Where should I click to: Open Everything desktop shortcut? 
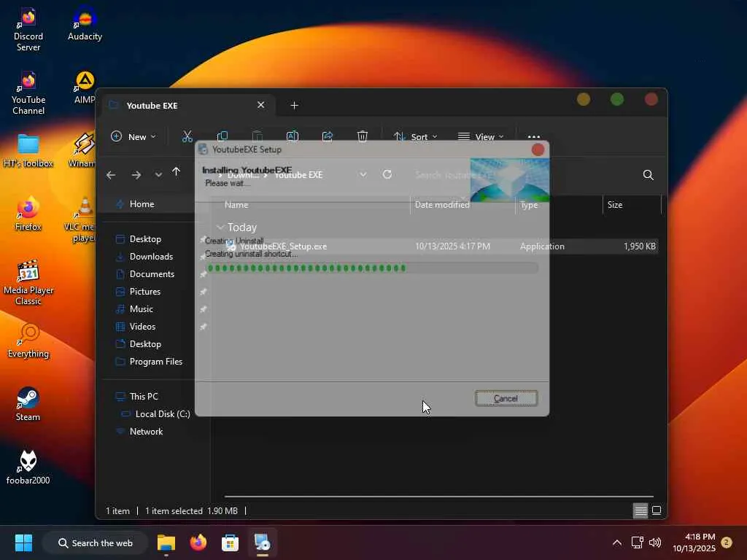[28, 341]
